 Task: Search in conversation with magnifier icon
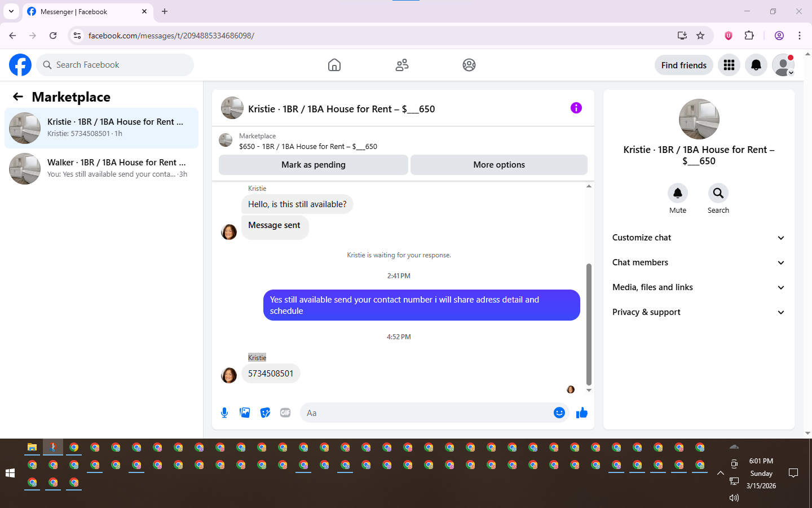tap(718, 193)
